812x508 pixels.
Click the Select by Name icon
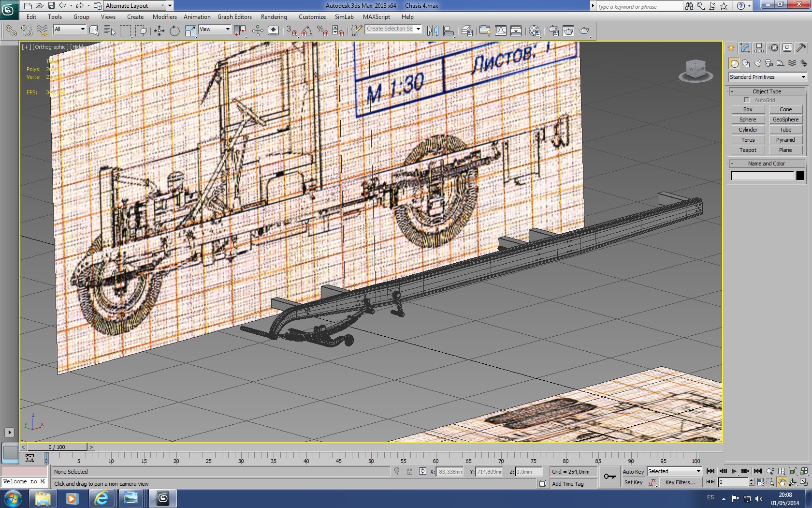pyautogui.click(x=110, y=31)
